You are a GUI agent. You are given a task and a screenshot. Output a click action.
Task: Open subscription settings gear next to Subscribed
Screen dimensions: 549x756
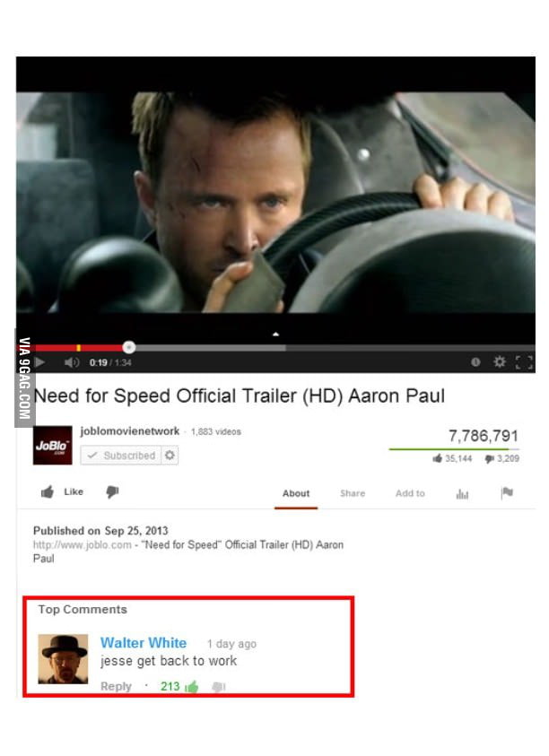[170, 456]
